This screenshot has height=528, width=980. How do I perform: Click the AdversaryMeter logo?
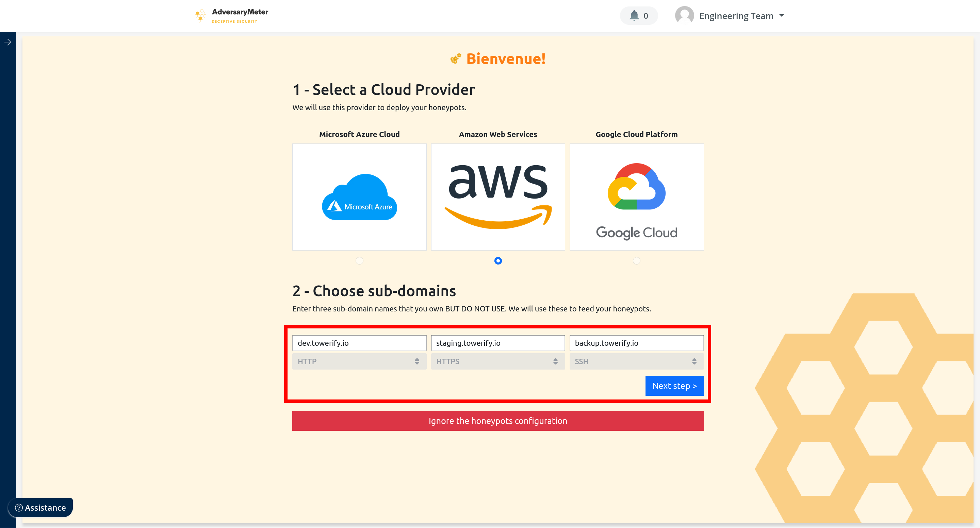point(231,16)
